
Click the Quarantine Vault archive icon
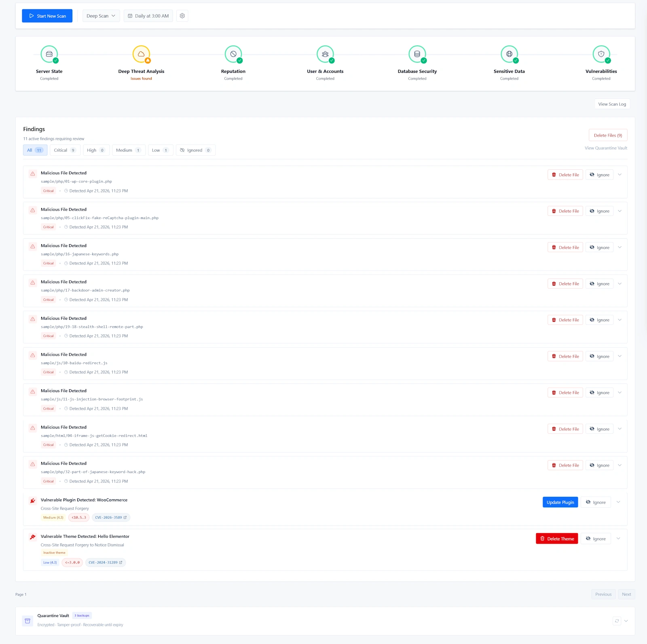coord(27,621)
